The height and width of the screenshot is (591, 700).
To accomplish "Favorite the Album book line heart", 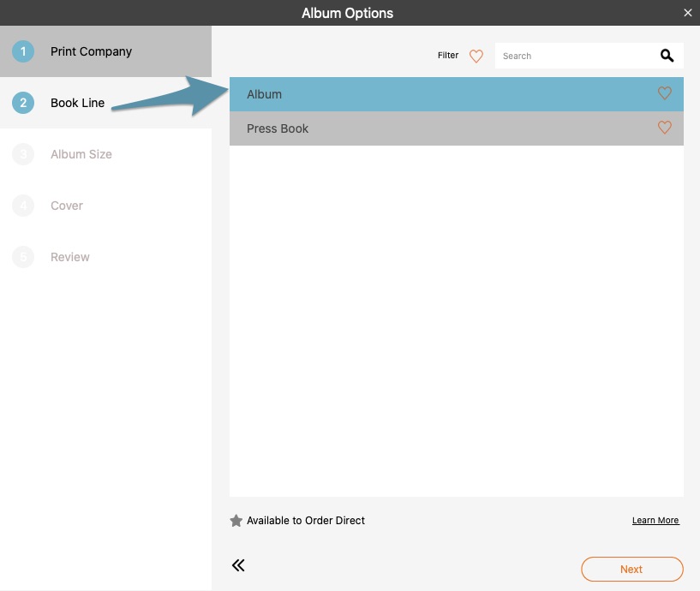I will tap(664, 93).
